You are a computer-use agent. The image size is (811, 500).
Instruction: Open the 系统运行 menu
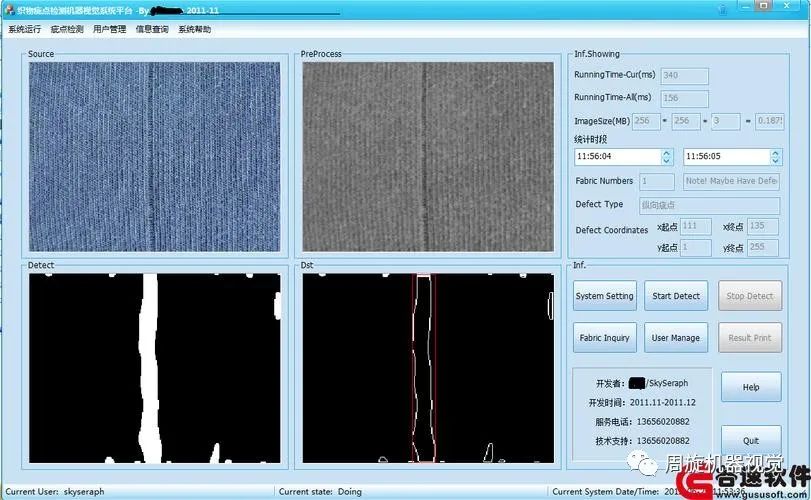pos(24,29)
